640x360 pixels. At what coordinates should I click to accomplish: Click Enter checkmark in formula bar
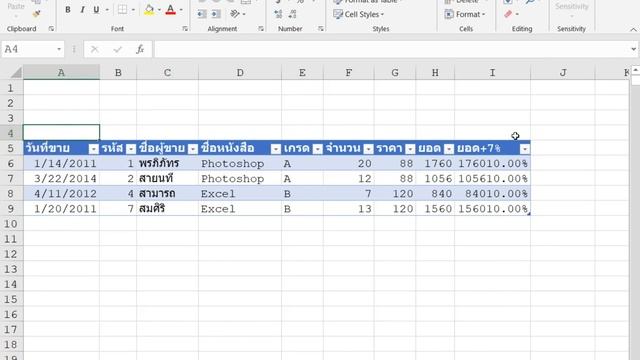pos(118,49)
